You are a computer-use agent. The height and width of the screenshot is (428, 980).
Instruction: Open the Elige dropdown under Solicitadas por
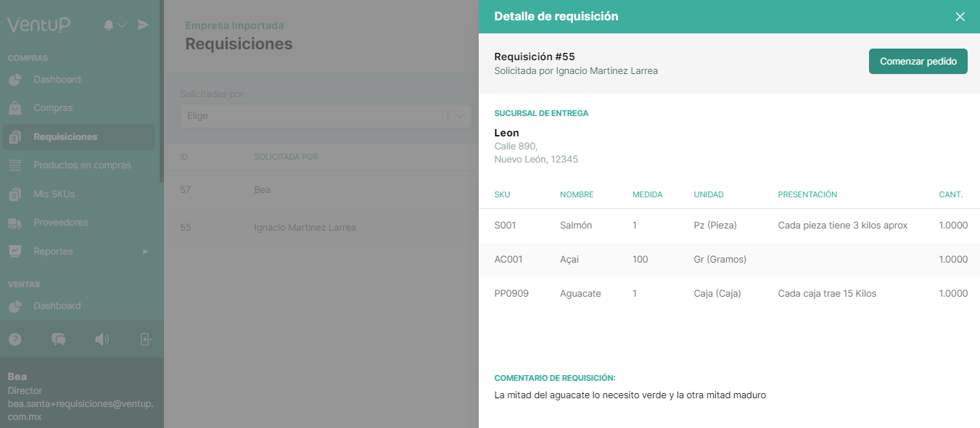[325, 115]
